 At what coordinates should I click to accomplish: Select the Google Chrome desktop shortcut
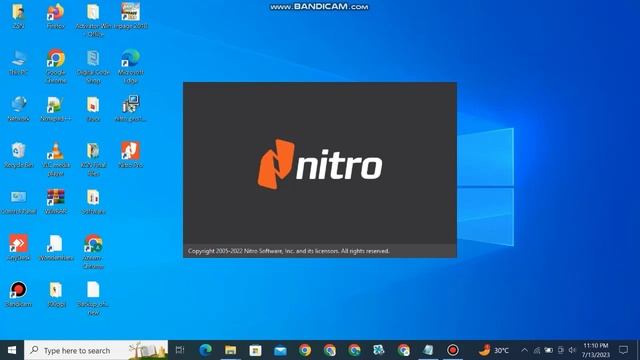pos(56,67)
